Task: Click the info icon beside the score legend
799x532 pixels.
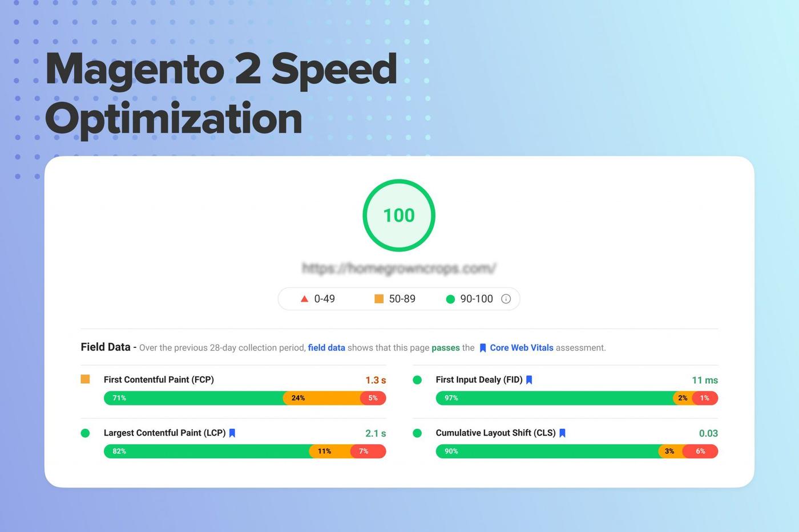Action: 505,298
